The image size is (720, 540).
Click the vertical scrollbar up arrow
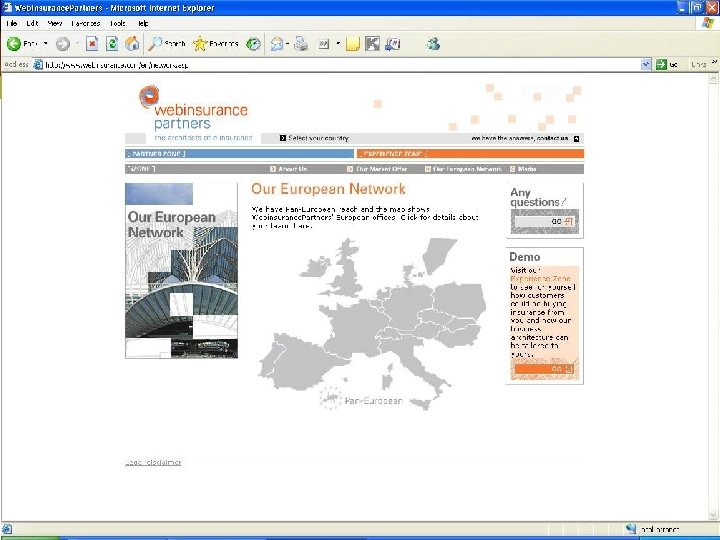(713, 79)
